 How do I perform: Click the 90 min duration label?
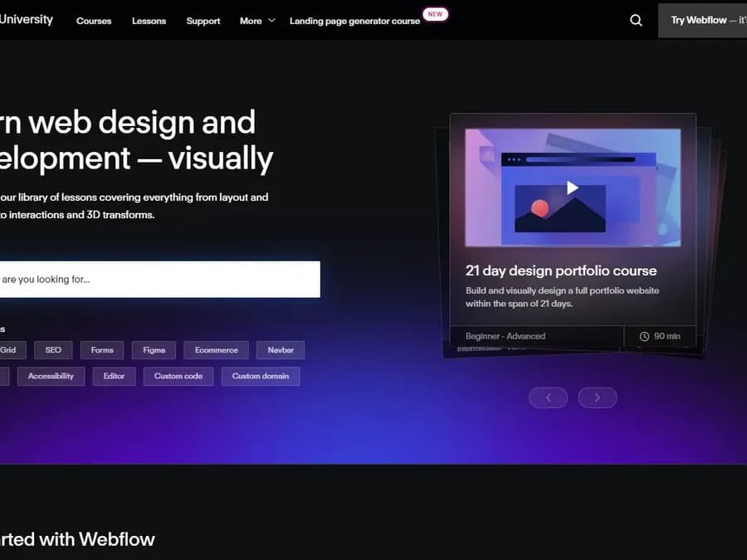tap(660, 336)
